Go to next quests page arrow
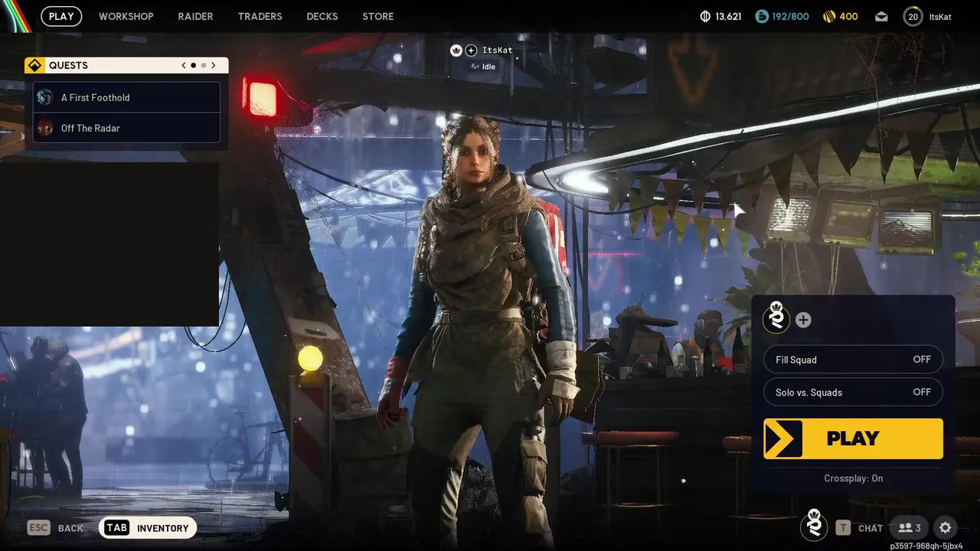The image size is (980, 551). point(214,65)
